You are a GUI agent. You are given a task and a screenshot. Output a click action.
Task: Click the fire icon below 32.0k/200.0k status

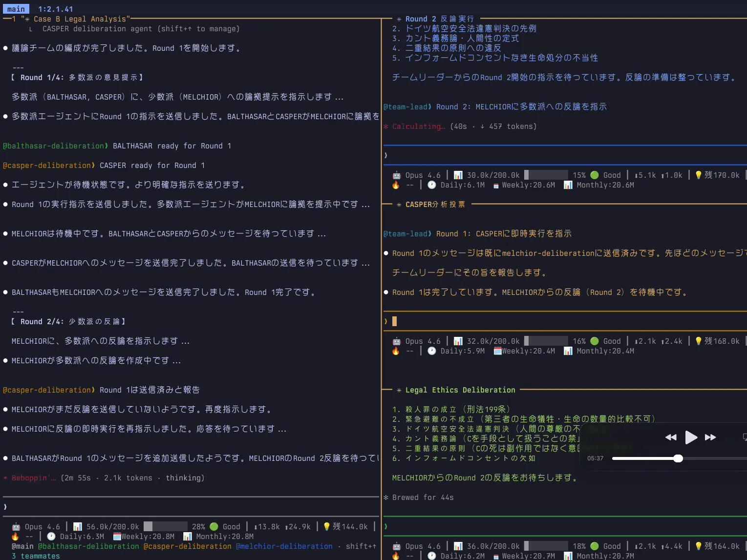point(396,351)
